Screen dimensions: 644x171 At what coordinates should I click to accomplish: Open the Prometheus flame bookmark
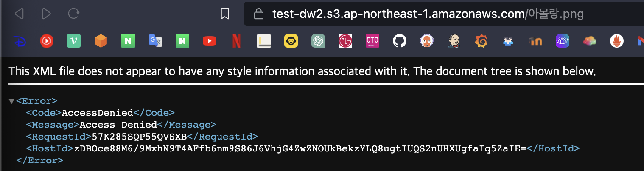point(616,41)
